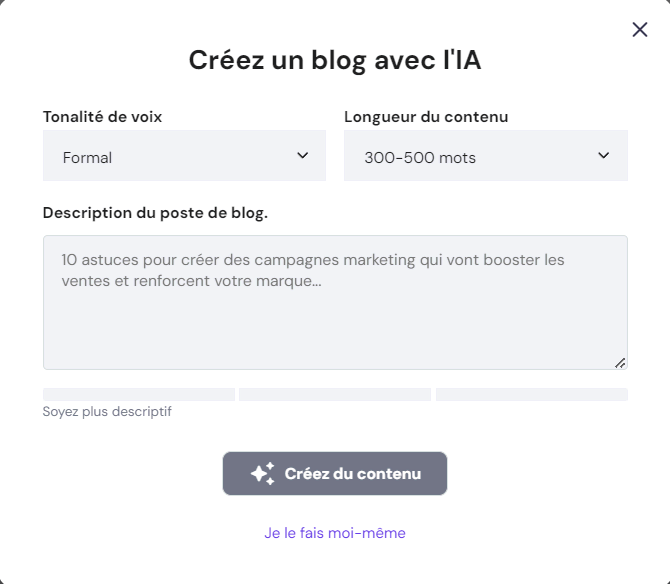
Task: Click the Tonalité de voix label
Action: pyautogui.click(x=102, y=117)
